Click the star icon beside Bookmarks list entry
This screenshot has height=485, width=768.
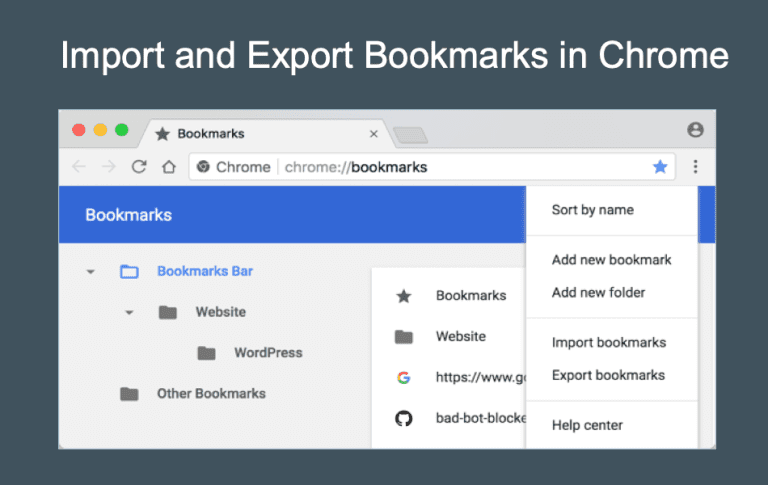pos(404,296)
